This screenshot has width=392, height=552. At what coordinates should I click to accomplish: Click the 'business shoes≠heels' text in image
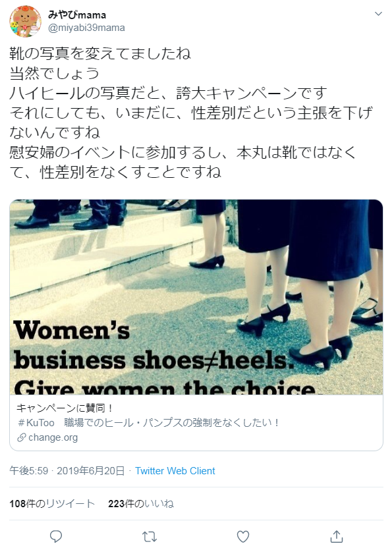click(x=154, y=360)
